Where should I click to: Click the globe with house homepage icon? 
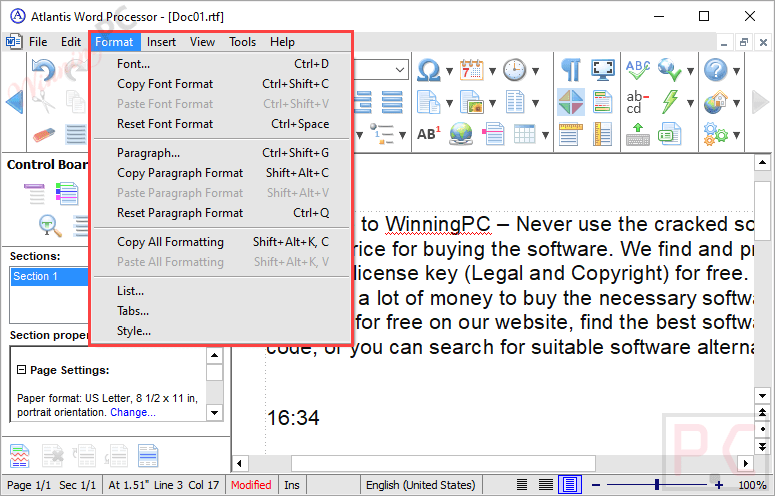coord(716,102)
